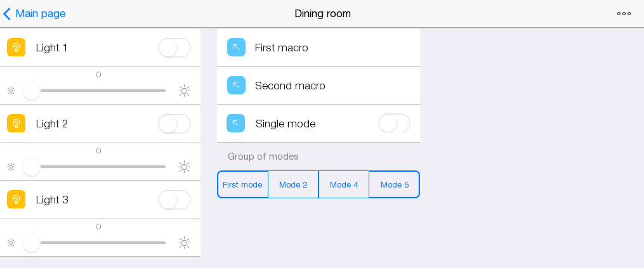
Task: Run the First macro
Action: tap(282, 48)
